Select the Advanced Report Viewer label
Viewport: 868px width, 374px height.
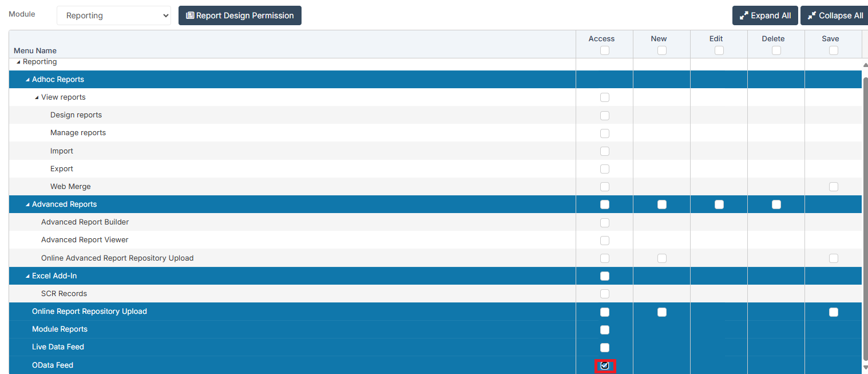pyautogui.click(x=85, y=240)
